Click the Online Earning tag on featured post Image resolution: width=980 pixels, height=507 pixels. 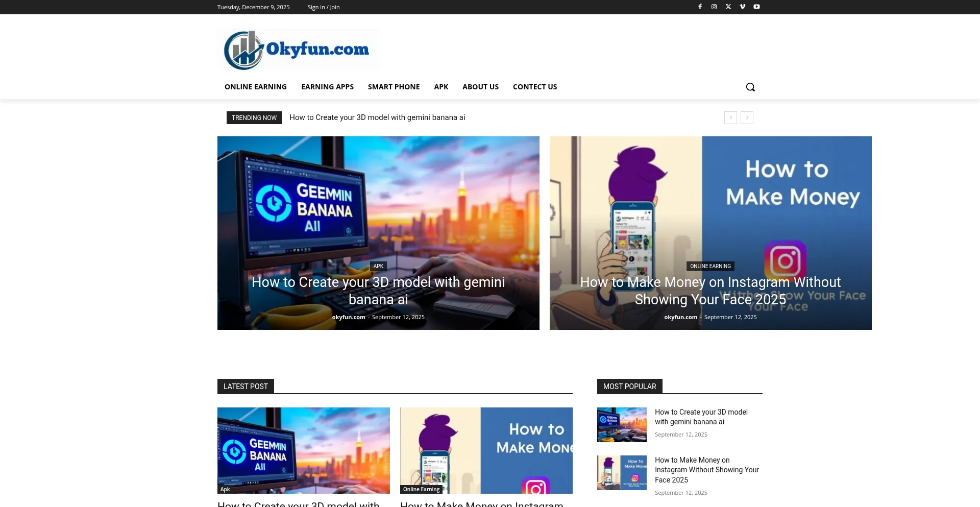tap(710, 266)
